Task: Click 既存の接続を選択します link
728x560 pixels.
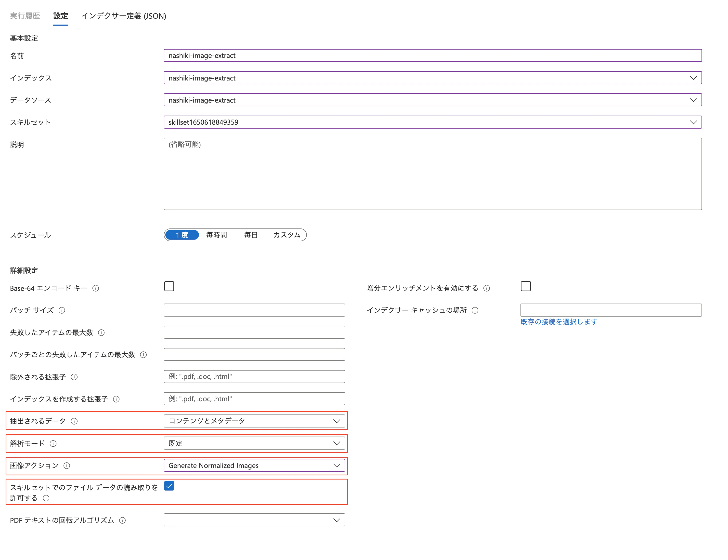Action: (x=559, y=322)
